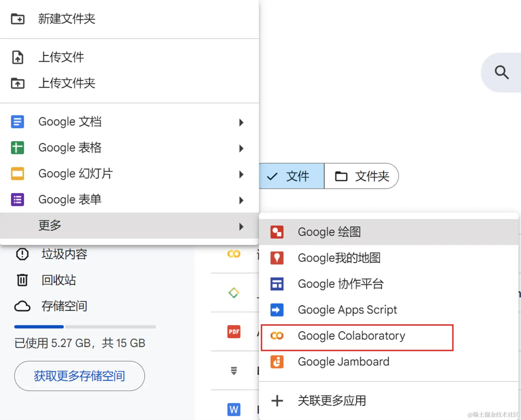
Task: Open search with the magnifier icon
Action: point(501,72)
